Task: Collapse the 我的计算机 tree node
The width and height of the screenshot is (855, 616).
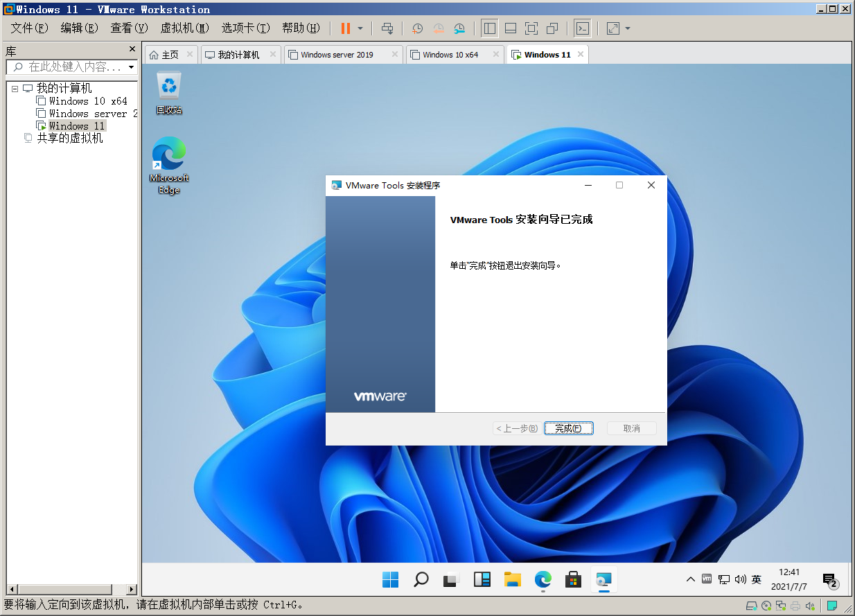Action: click(x=15, y=89)
